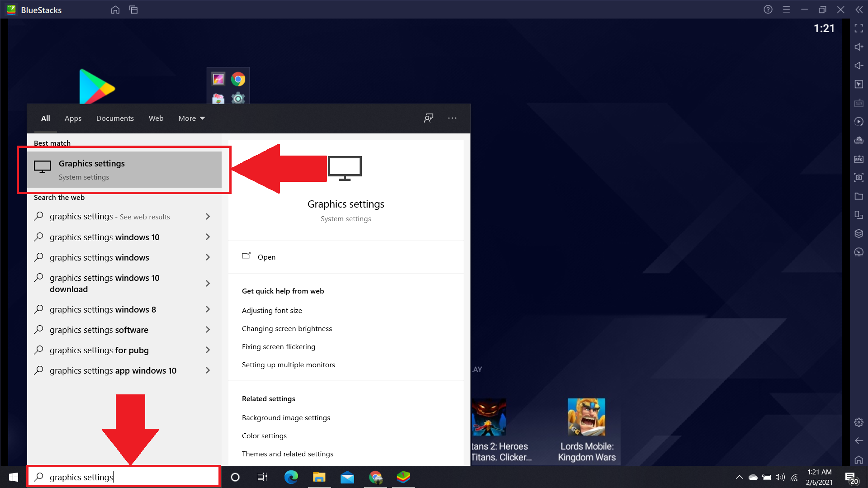
Task: Open notification center on taskbar
Action: pyautogui.click(x=851, y=477)
